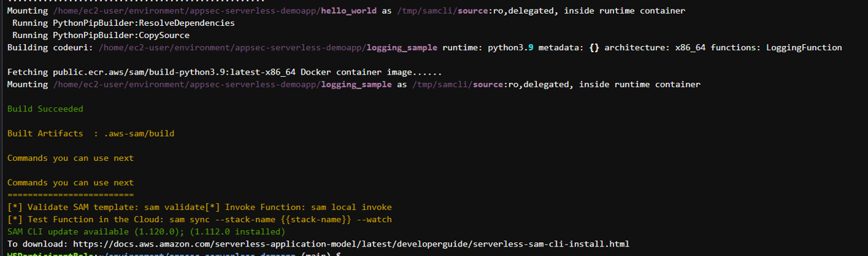Click 'runtime: python3.9' in the build line

click(487, 48)
